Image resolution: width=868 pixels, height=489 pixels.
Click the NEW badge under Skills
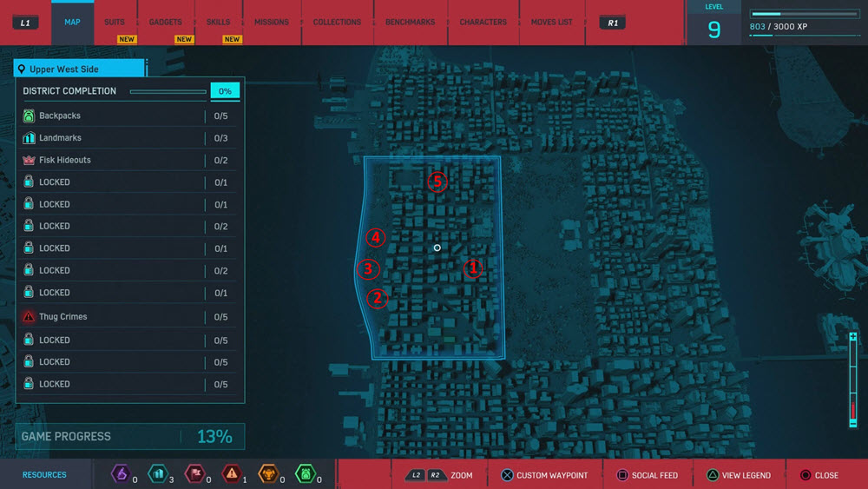pos(232,39)
